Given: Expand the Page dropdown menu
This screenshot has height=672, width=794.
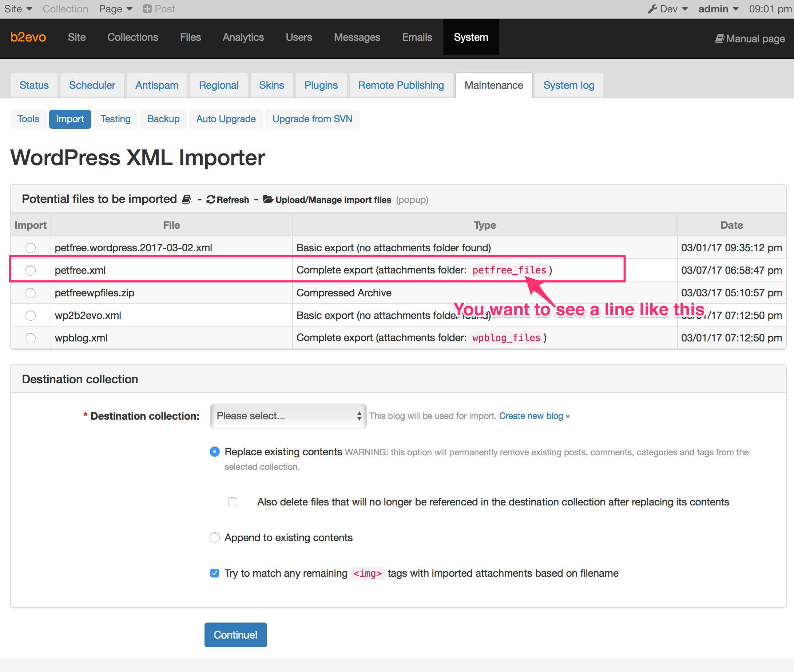Looking at the screenshot, I should click(115, 9).
